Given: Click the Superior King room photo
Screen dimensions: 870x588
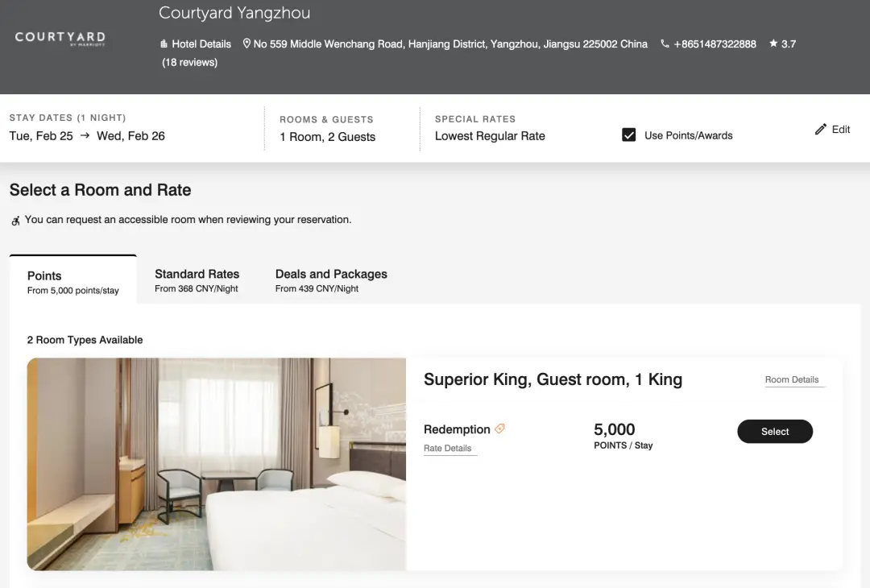Looking at the screenshot, I should click(x=216, y=464).
